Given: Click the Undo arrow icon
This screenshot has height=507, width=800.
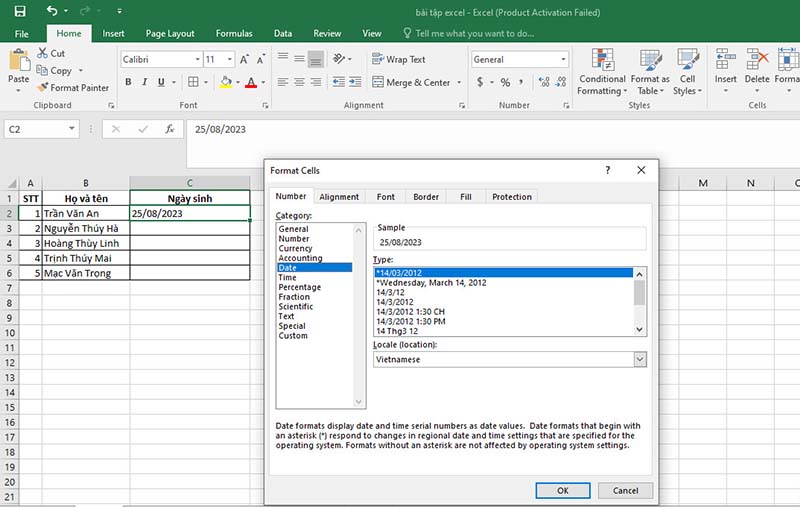Looking at the screenshot, I should [52, 10].
